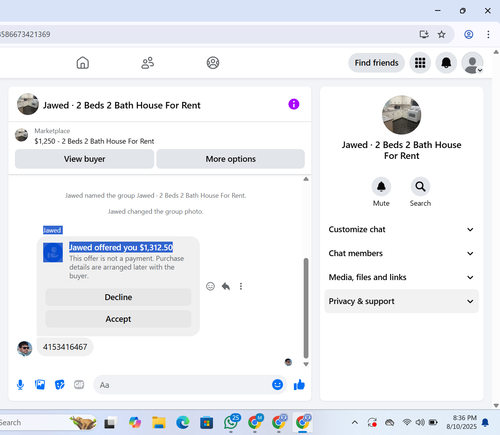The width and height of the screenshot is (500, 435).
Task: Click the chat scrollbar thumb
Action: coord(306,308)
